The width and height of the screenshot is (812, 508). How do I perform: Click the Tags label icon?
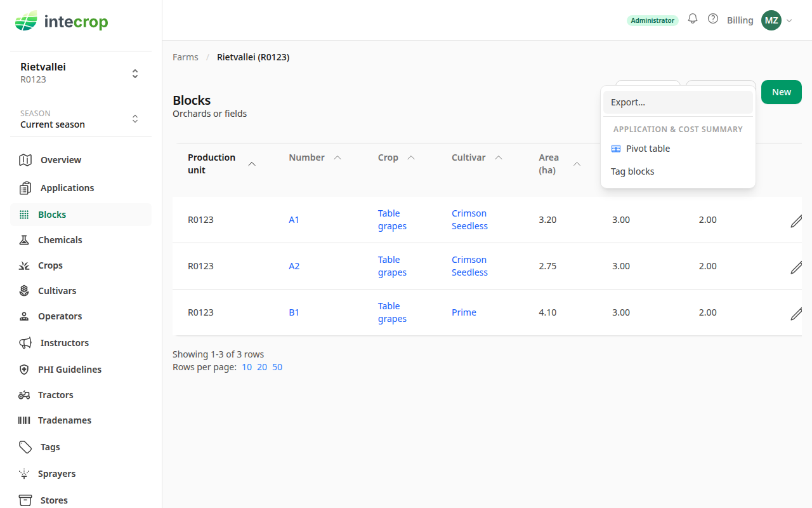tap(25, 447)
